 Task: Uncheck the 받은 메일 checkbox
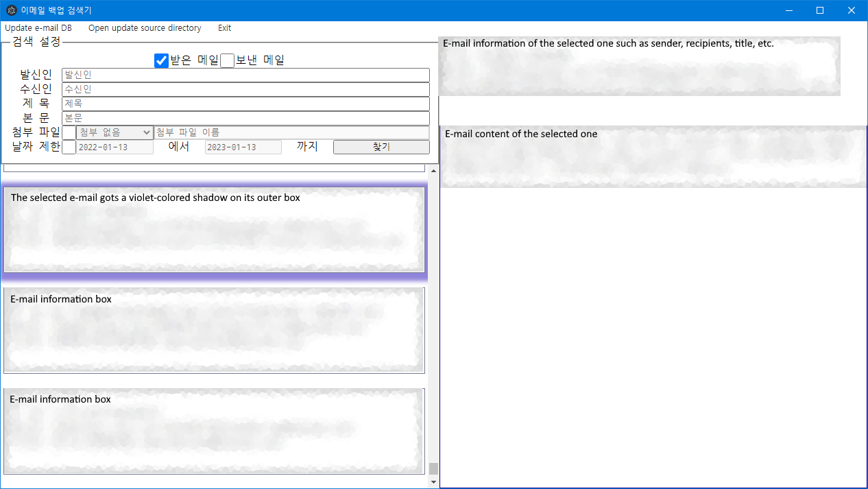tap(160, 60)
